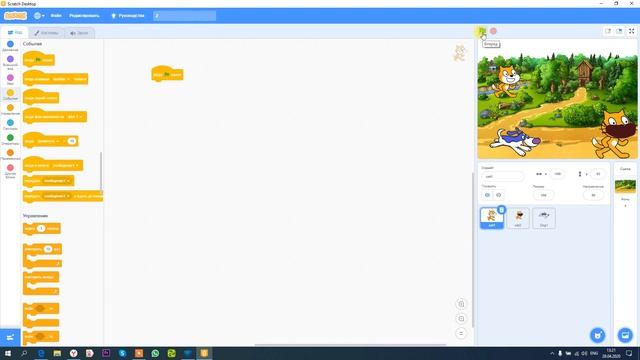
Task: Toggle sprite visibility to shown (open eye)
Action: point(487,195)
